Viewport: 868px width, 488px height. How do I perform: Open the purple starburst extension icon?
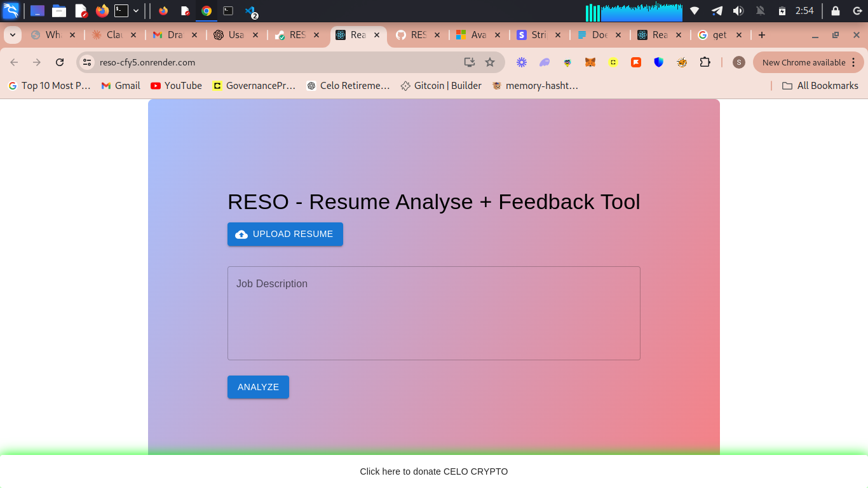pos(521,62)
